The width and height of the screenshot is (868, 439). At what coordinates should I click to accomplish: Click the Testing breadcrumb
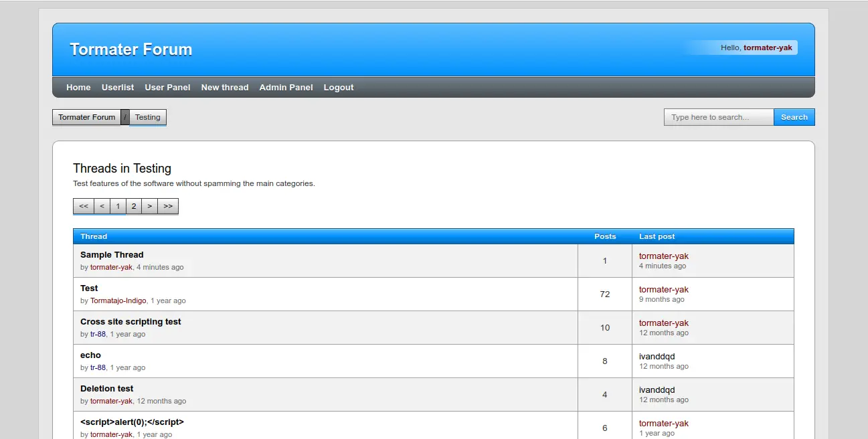click(x=148, y=117)
